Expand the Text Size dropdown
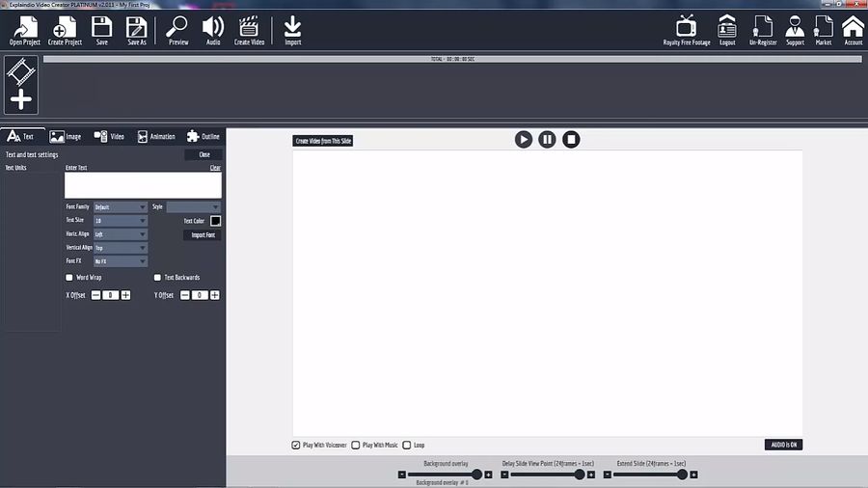Viewport: 868px width, 488px height. click(121, 221)
